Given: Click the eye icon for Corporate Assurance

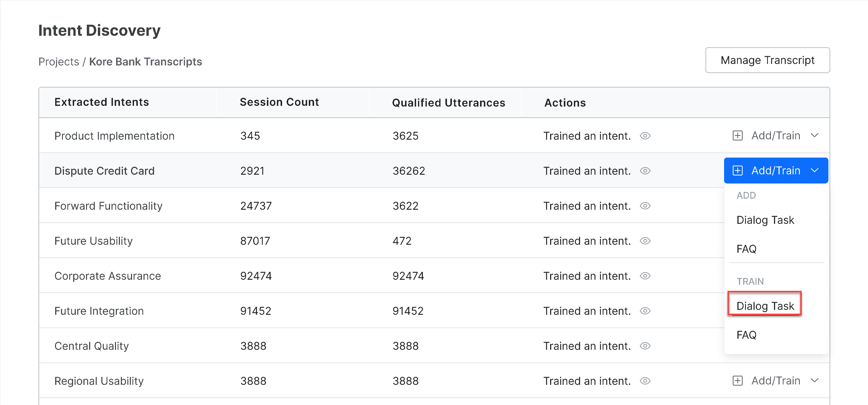Looking at the screenshot, I should tap(645, 276).
